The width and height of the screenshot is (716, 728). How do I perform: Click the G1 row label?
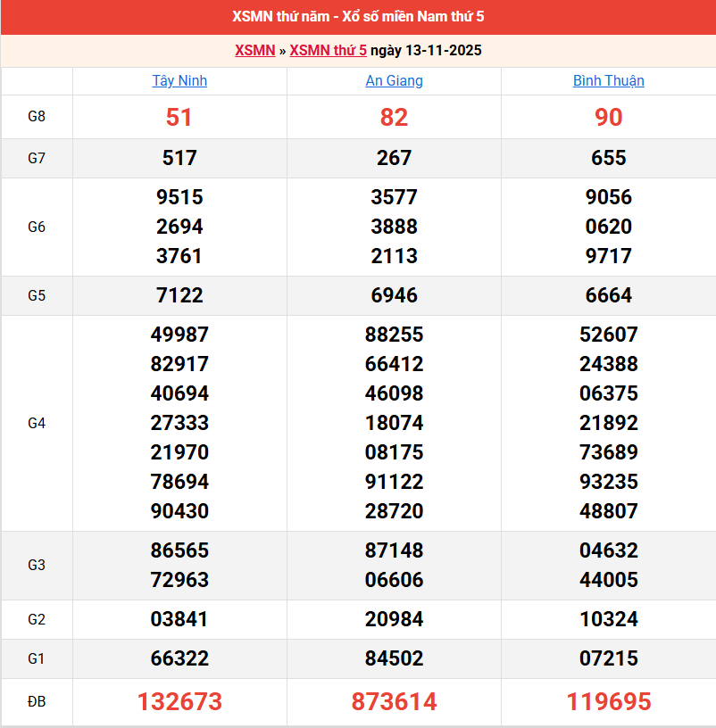[37, 658]
